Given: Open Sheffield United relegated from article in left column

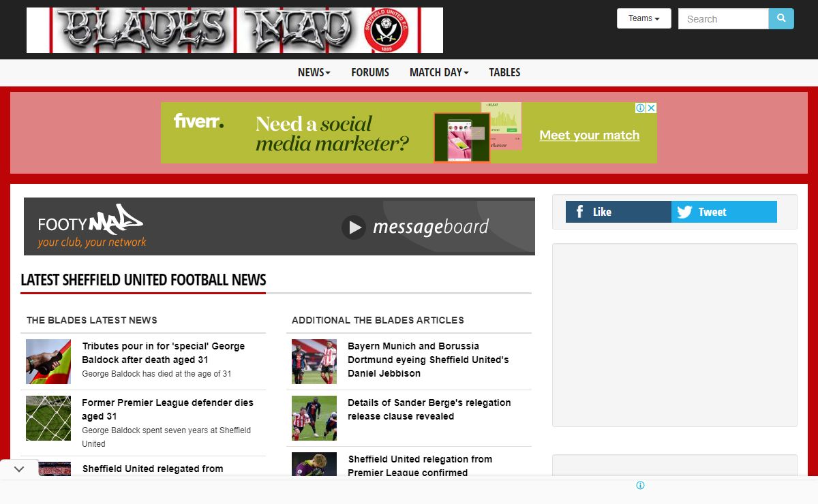Looking at the screenshot, I should point(153,469).
